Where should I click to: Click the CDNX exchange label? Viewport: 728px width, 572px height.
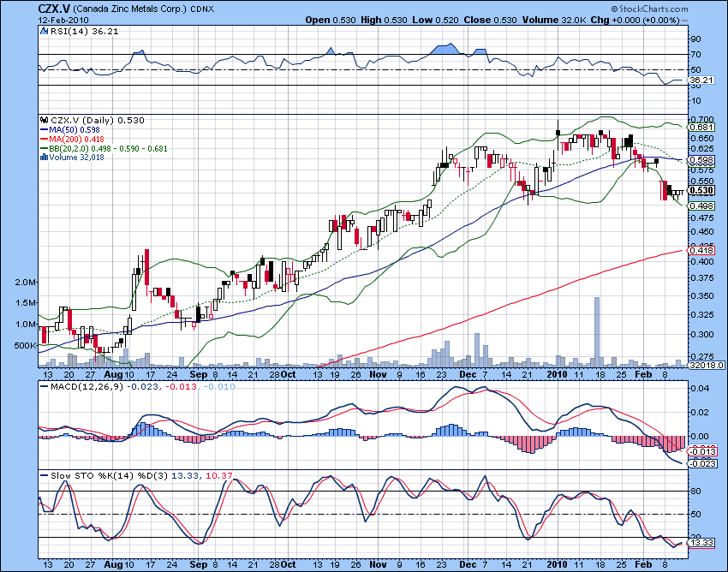(x=202, y=9)
